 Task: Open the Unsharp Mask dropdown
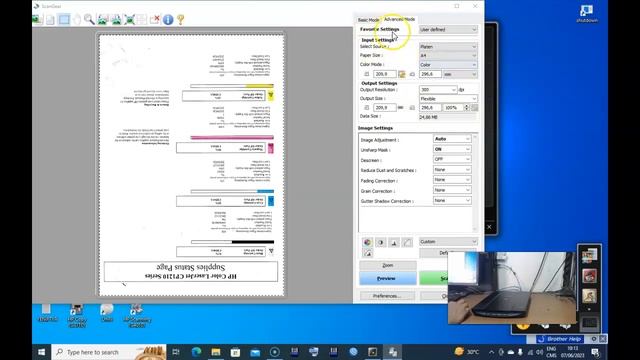(452, 149)
